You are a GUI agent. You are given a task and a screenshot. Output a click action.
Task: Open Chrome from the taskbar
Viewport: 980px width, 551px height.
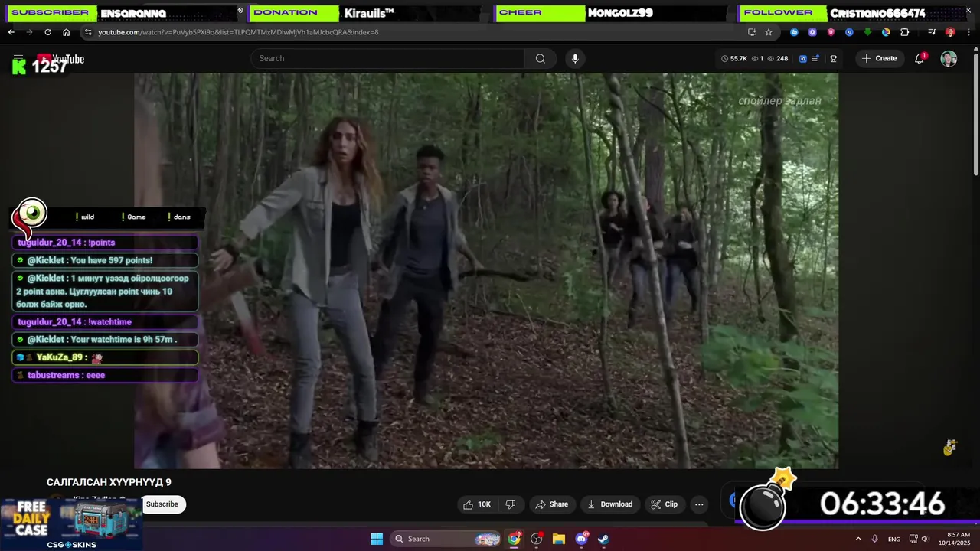pyautogui.click(x=514, y=539)
